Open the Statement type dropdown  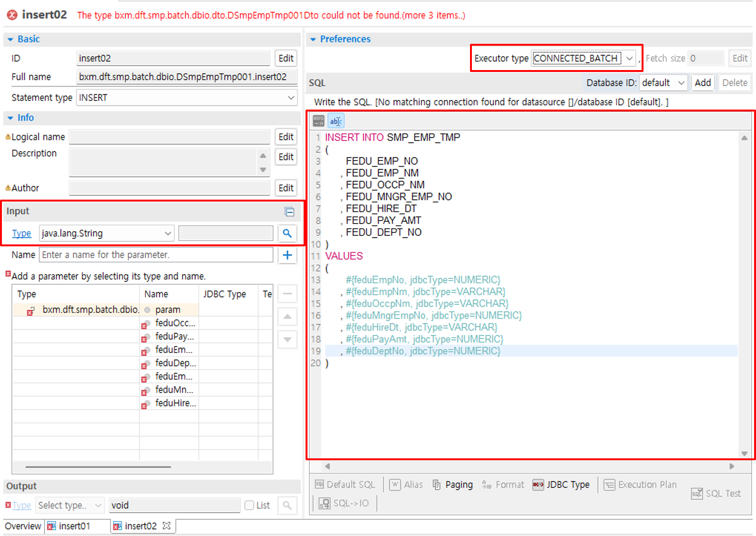pos(291,98)
